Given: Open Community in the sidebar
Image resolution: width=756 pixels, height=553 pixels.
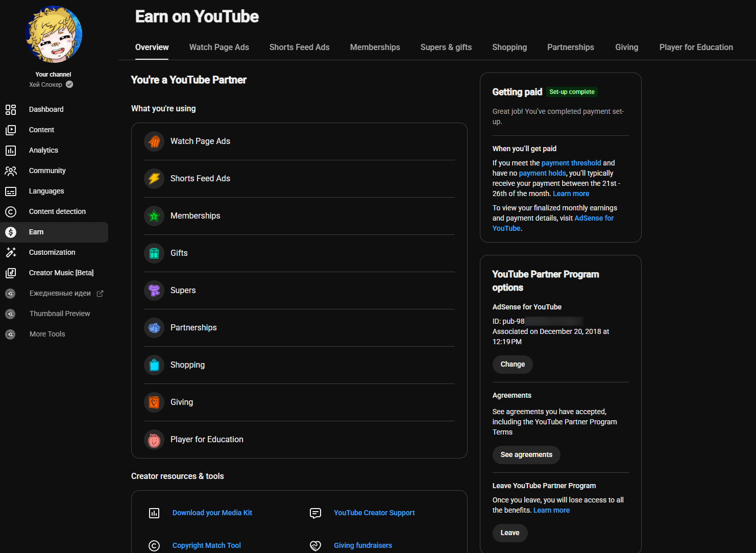Looking at the screenshot, I should point(54,171).
